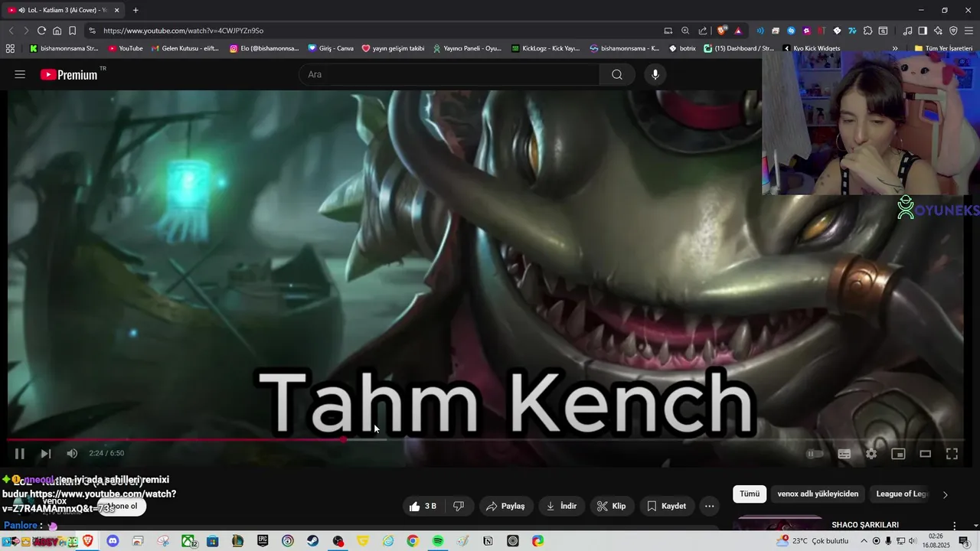Open browser main menu
The width and height of the screenshot is (980, 551).
point(969,31)
